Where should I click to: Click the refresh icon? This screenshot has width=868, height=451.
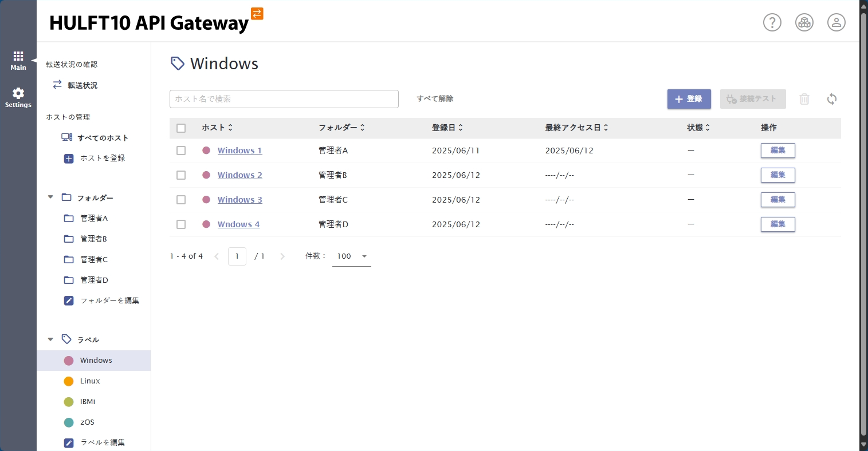point(831,99)
